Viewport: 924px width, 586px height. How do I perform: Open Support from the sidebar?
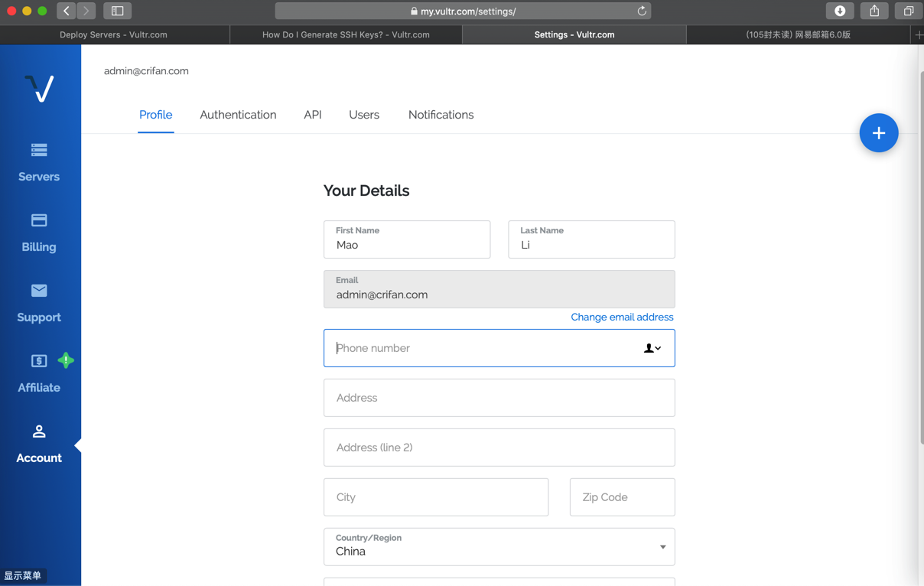(39, 302)
